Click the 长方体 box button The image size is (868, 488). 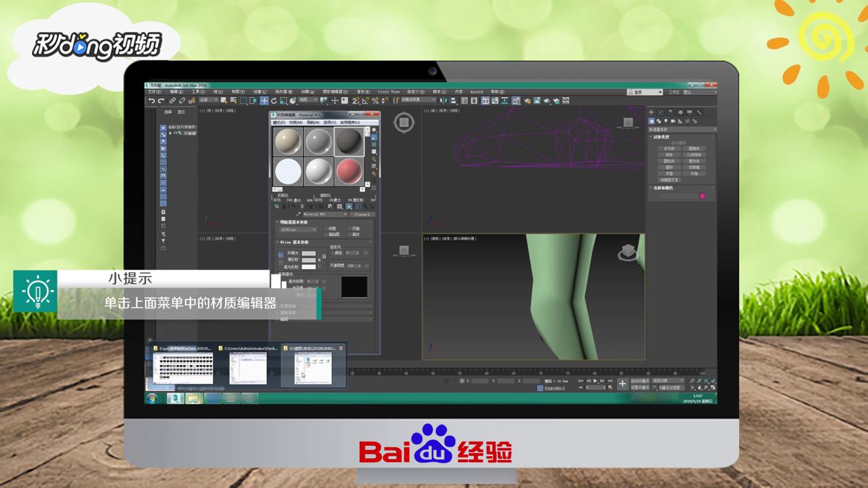click(x=669, y=148)
